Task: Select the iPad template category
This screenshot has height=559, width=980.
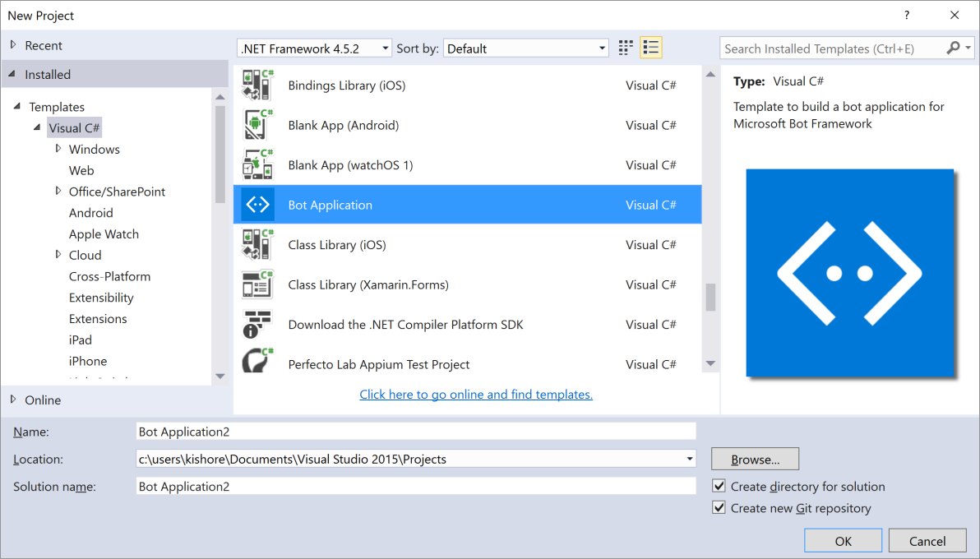Action: (80, 340)
